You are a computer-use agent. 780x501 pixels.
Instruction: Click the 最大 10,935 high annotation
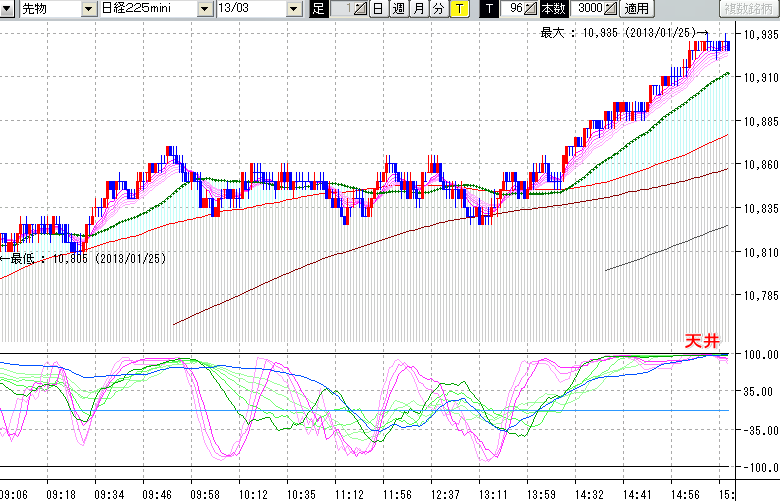[618, 33]
